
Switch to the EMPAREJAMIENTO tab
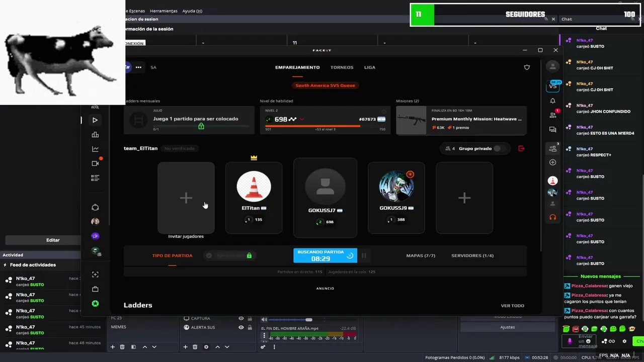click(297, 67)
